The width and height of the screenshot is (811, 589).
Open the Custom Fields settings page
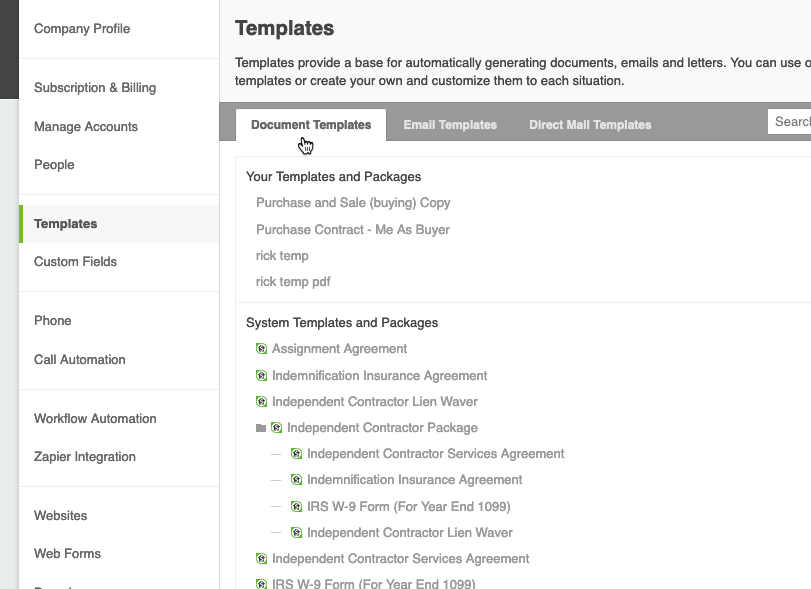[x=75, y=262]
